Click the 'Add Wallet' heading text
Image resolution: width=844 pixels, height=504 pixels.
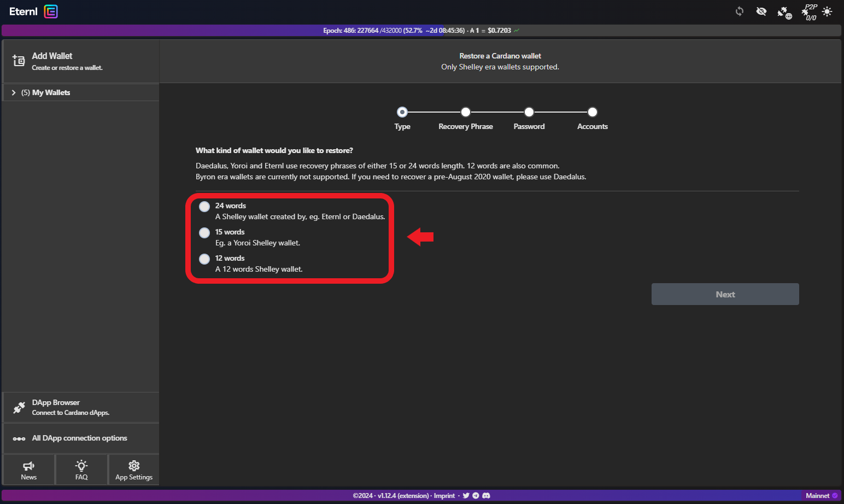click(x=52, y=56)
